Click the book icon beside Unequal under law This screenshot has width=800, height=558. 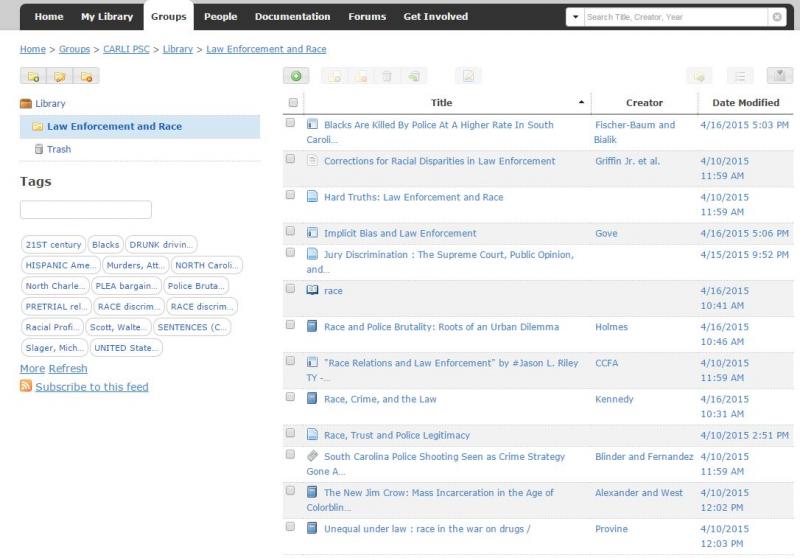(x=312, y=528)
